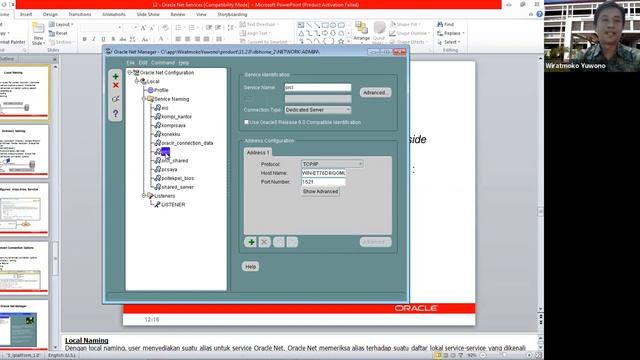Image resolution: width=640 pixels, height=360 pixels.
Task: Select the shared_server service in tree
Action: pos(177,187)
